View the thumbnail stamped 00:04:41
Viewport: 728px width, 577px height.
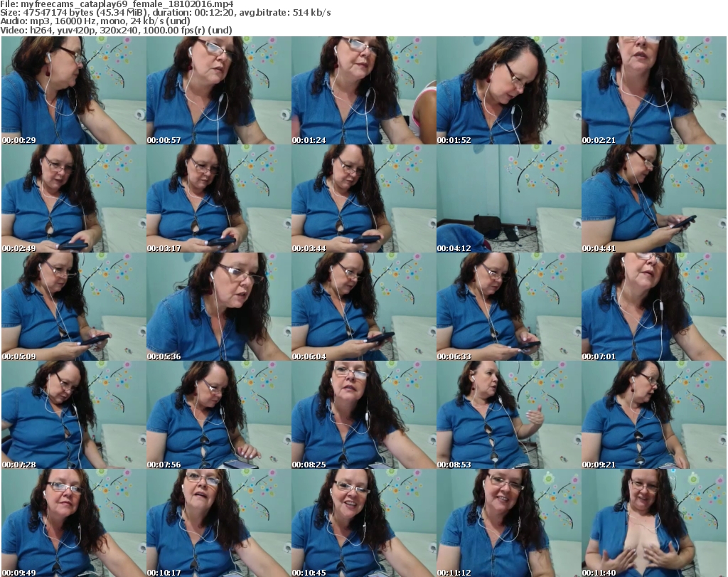tap(654, 198)
